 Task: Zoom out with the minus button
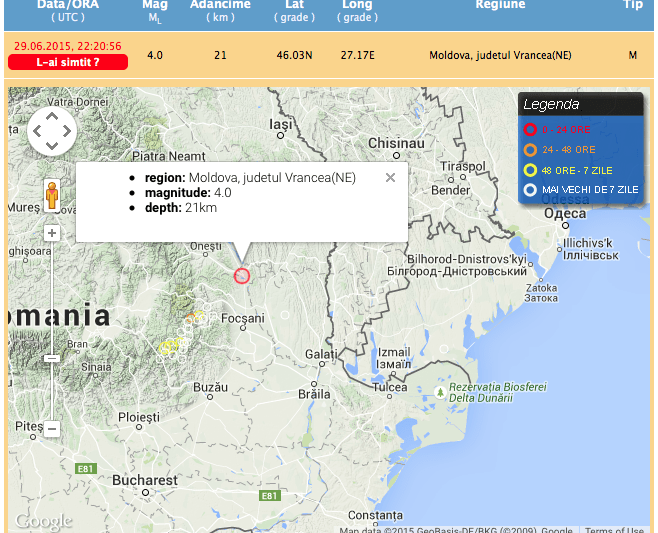(52, 429)
